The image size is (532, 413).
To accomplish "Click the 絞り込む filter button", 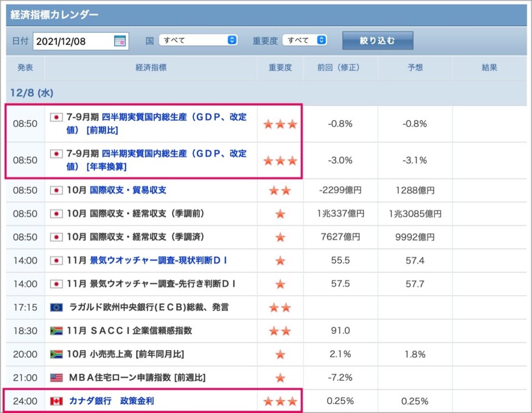I will pos(378,41).
